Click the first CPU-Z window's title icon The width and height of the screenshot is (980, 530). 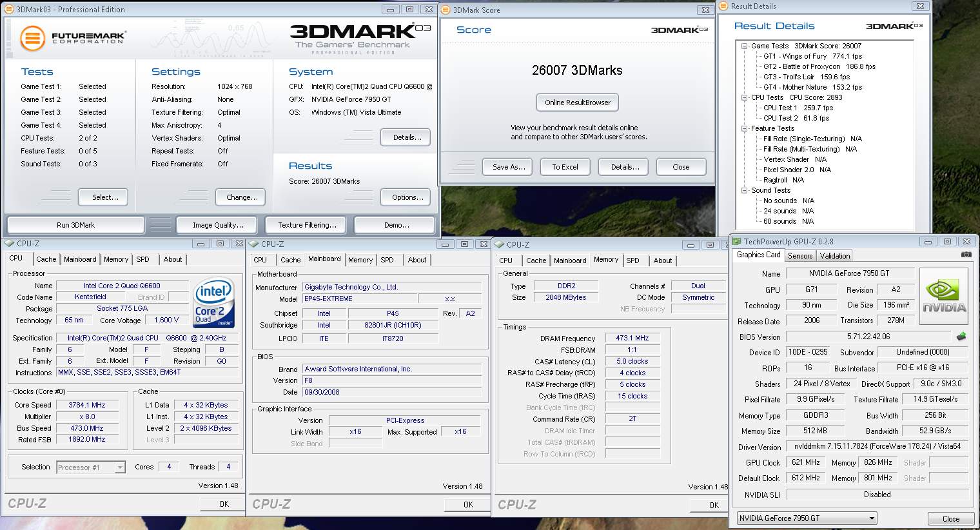coord(9,244)
